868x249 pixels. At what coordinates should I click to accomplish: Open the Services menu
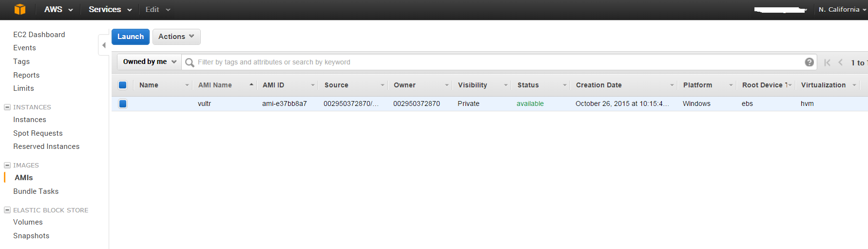110,10
